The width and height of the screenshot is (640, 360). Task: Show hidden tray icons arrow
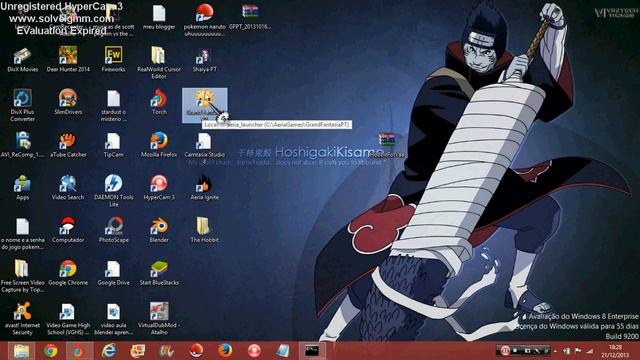(x=556, y=351)
